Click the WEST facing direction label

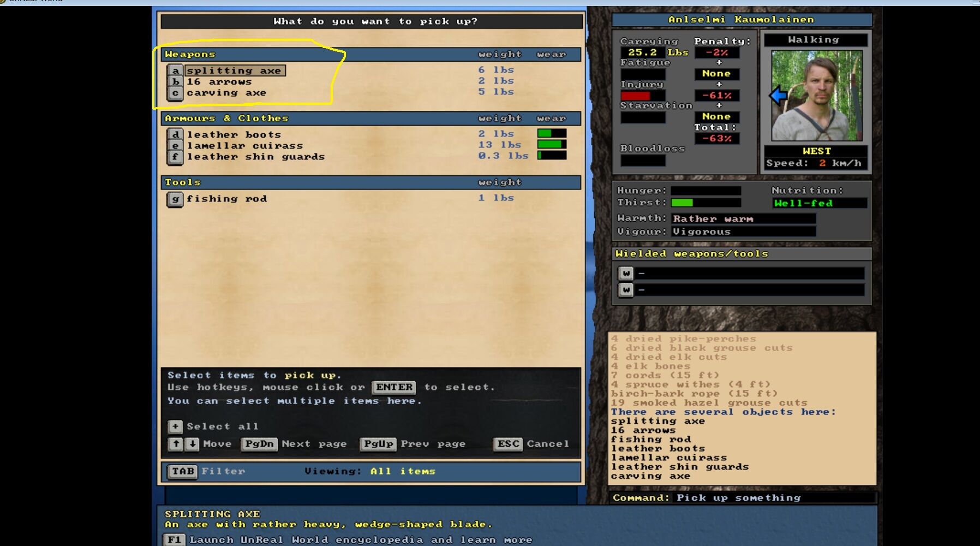tap(816, 151)
